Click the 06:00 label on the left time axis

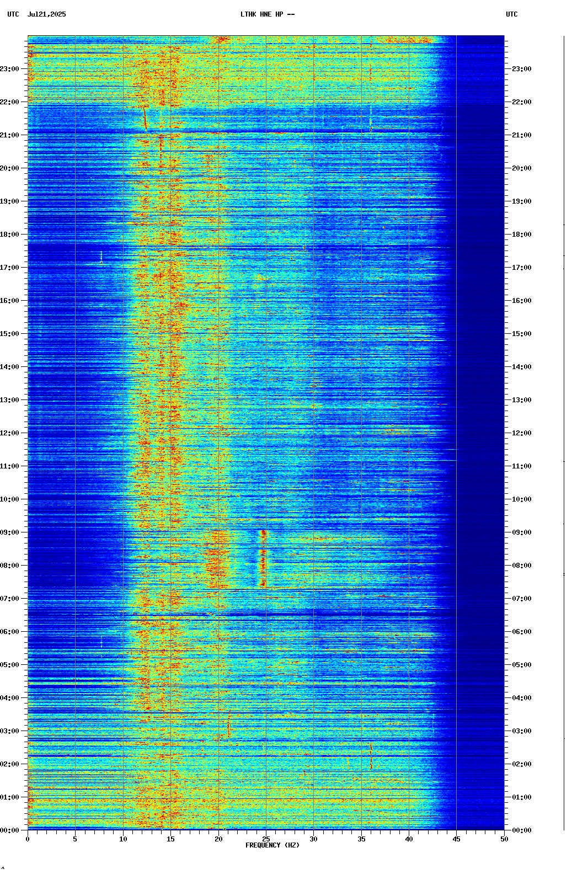(9, 632)
